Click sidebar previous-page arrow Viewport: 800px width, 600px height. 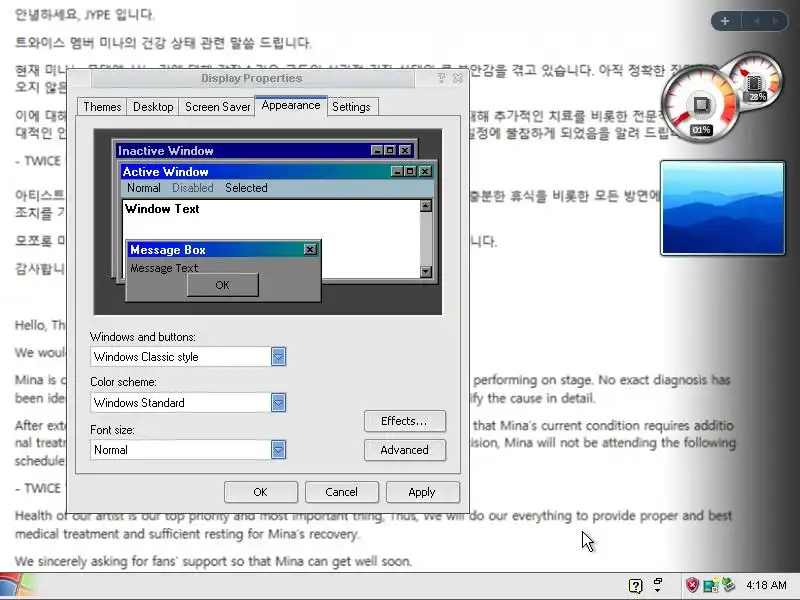[x=757, y=21]
